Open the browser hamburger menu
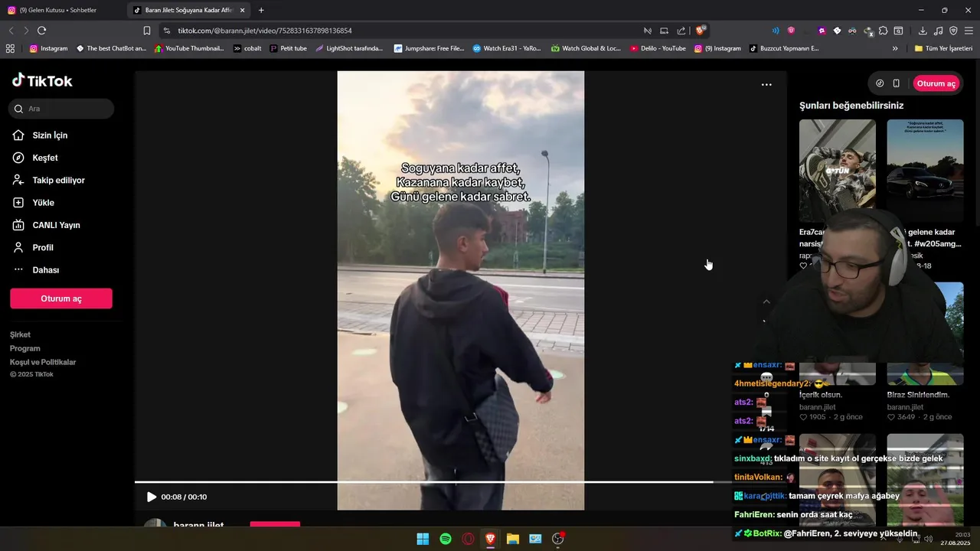980x551 pixels. (969, 31)
